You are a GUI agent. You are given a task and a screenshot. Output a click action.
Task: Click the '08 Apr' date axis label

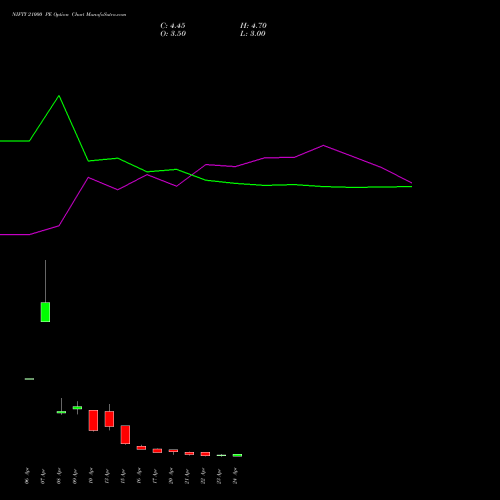point(59,476)
